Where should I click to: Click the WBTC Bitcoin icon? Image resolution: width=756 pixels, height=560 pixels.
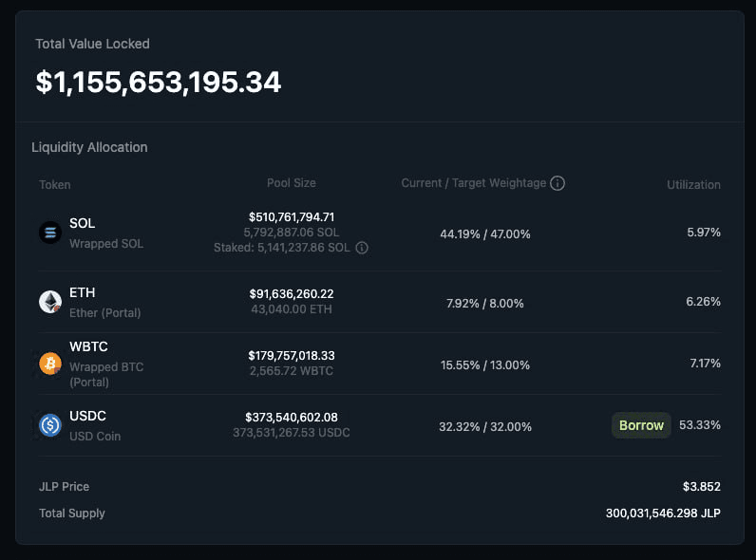tap(50, 364)
